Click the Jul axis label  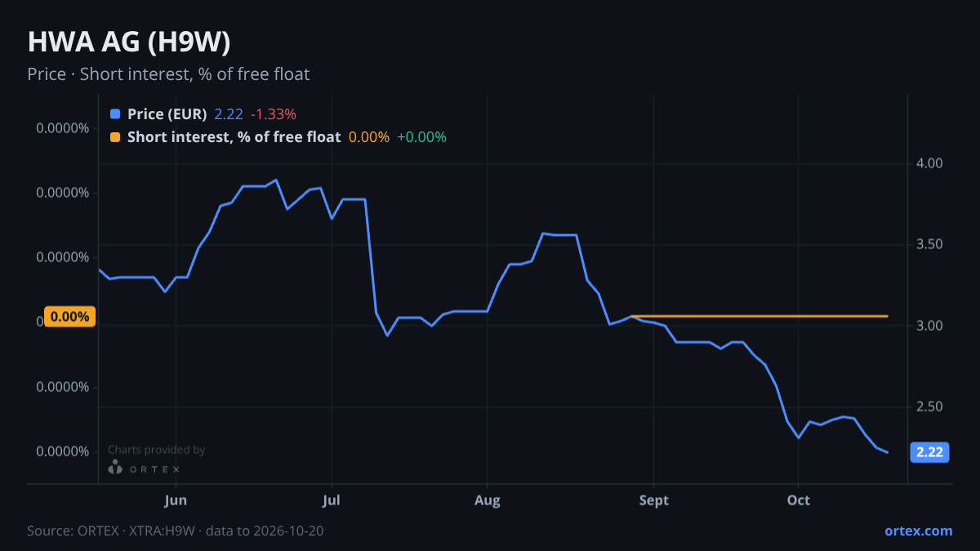332,500
